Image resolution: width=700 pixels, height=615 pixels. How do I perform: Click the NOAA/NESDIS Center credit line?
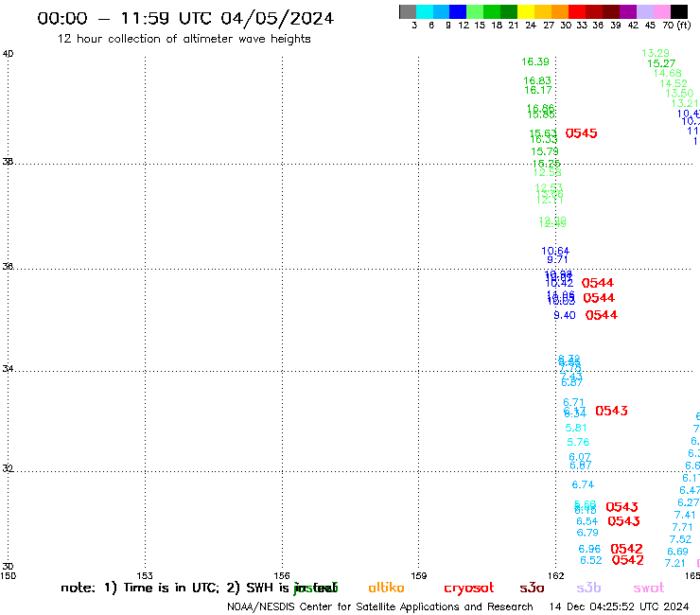[x=380, y=607]
